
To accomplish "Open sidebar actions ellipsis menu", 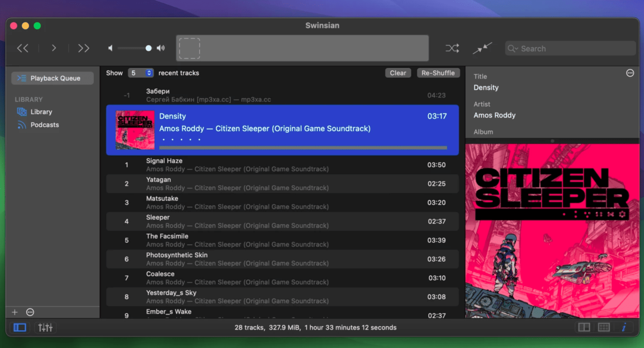I will pos(30,312).
